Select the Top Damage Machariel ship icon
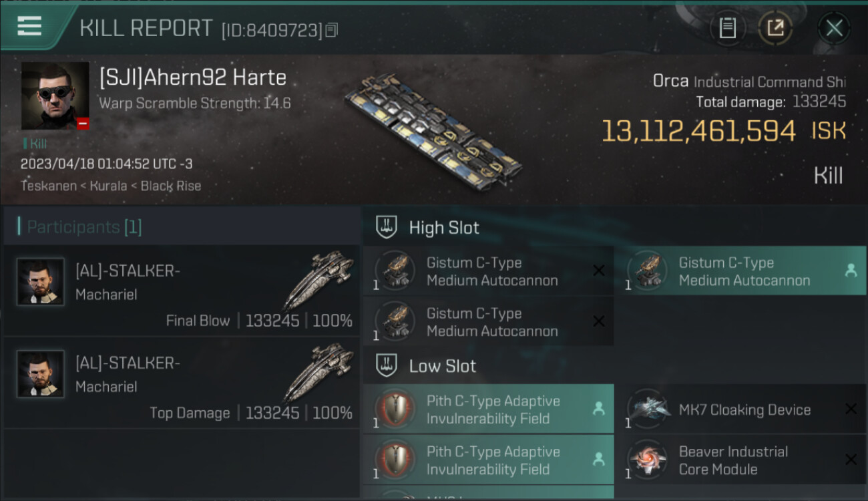 [318, 374]
